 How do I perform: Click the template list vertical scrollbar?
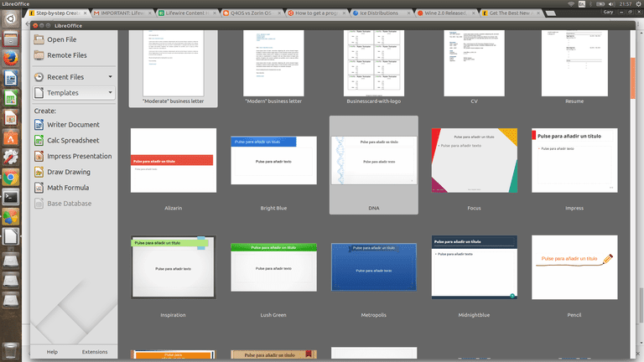point(632,78)
